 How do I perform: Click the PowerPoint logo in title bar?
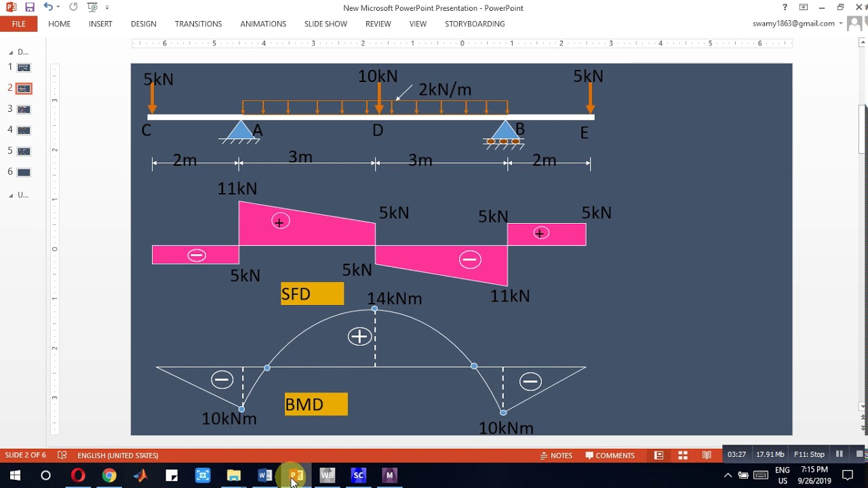[x=11, y=7]
